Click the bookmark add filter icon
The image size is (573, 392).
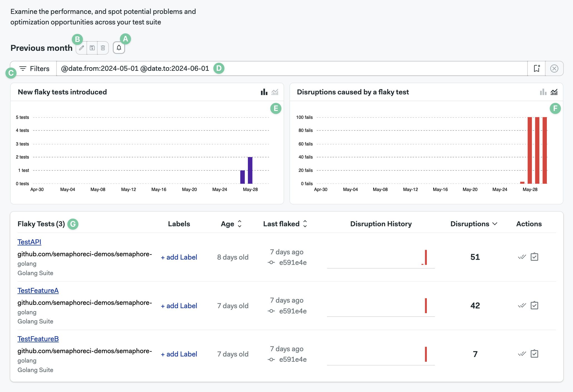[x=537, y=68]
